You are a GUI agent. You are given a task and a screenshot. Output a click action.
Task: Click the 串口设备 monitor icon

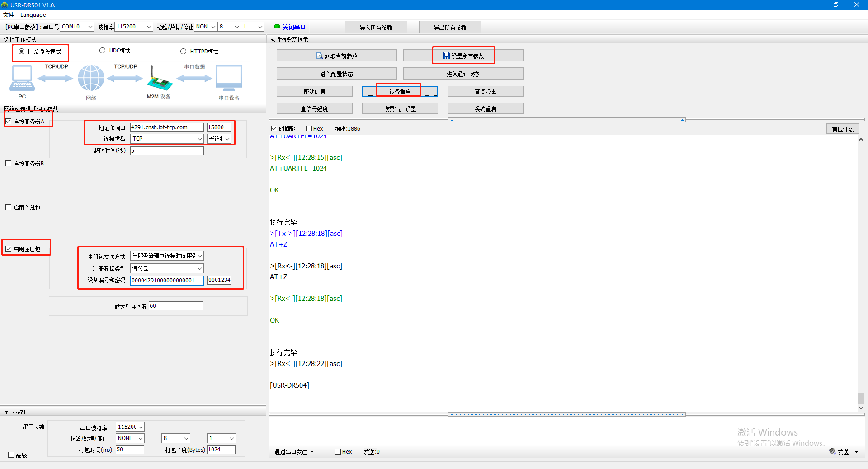(229, 78)
